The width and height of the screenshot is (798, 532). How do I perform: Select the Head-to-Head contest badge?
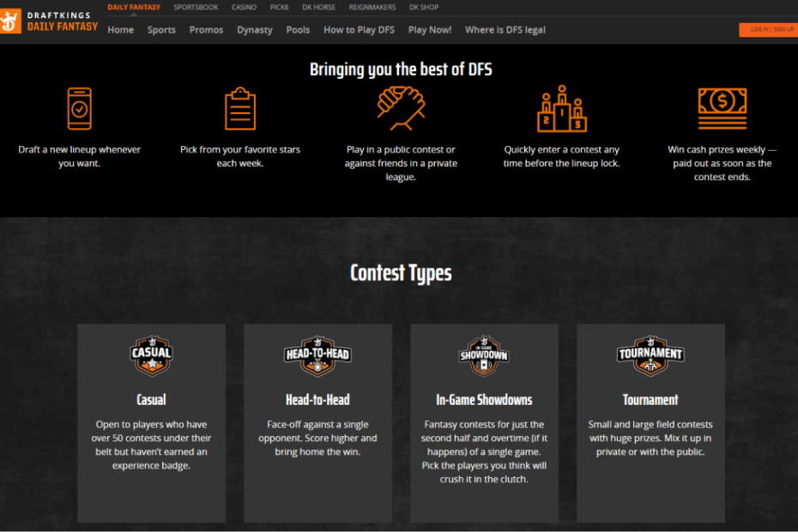[x=317, y=355]
